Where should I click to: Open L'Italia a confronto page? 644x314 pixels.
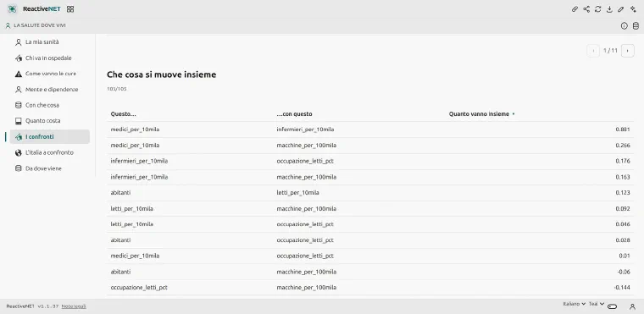(50, 152)
